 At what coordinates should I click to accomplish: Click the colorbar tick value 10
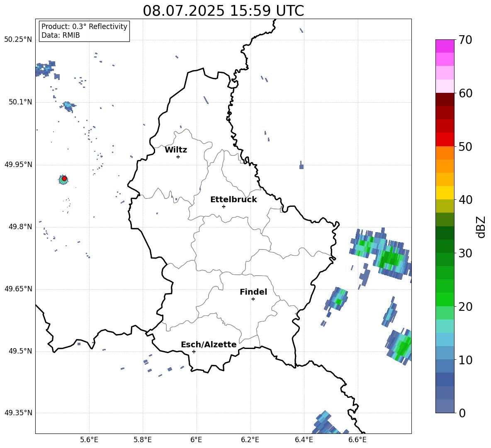tap(465, 360)
